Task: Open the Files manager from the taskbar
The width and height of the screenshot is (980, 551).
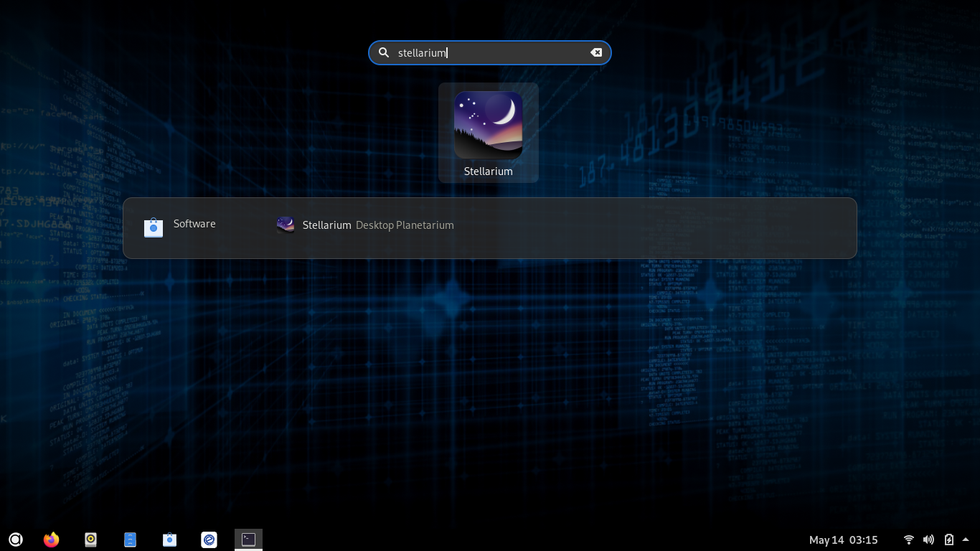Action: click(130, 540)
